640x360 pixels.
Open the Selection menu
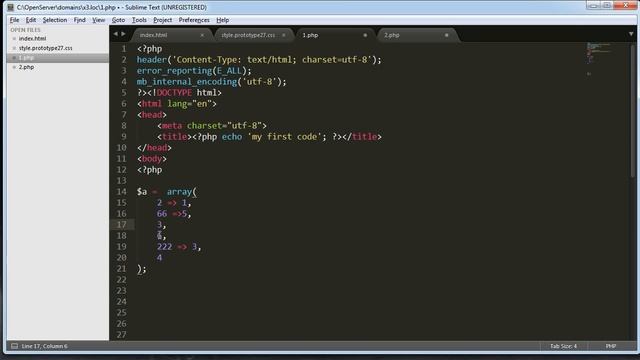55,20
